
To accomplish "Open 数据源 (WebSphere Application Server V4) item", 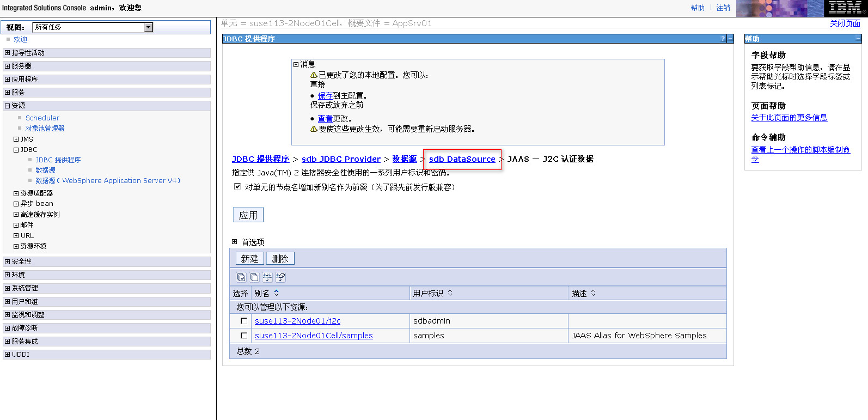I will point(108,181).
